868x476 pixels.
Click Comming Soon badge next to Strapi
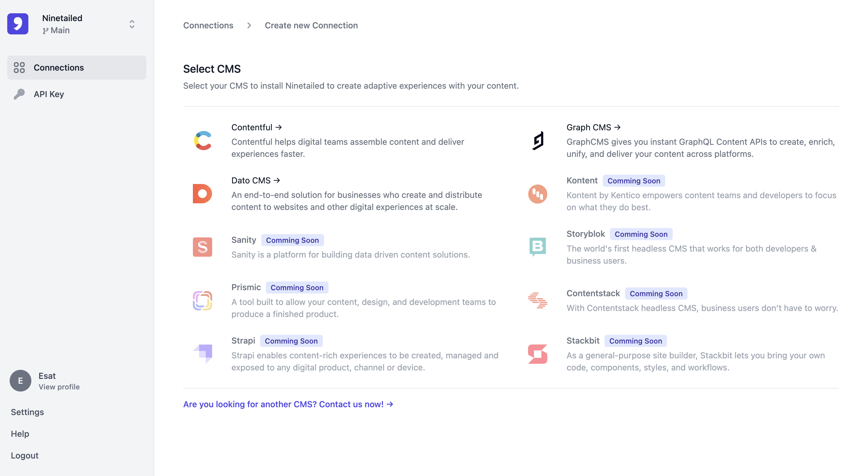[x=291, y=341]
